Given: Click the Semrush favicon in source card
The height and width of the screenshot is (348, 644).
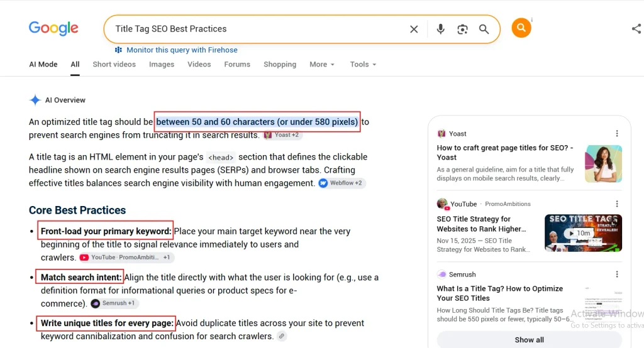Looking at the screenshot, I should tap(441, 274).
